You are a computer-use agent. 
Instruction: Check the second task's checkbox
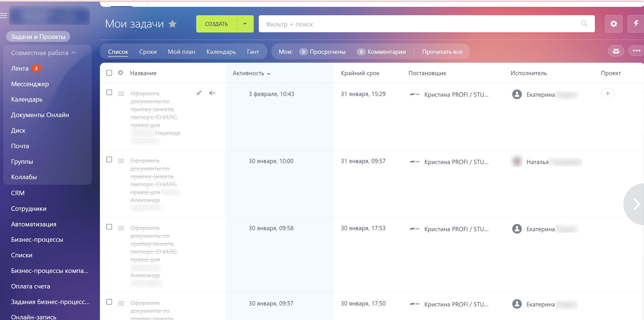coord(109,160)
